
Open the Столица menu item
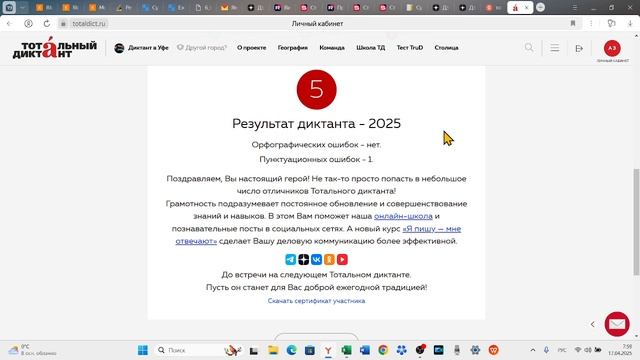coord(447,48)
